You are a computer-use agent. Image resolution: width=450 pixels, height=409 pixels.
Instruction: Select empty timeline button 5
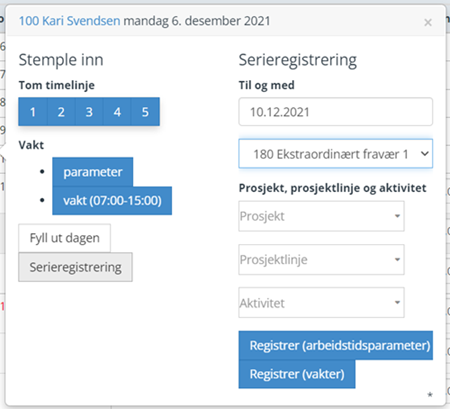(145, 112)
